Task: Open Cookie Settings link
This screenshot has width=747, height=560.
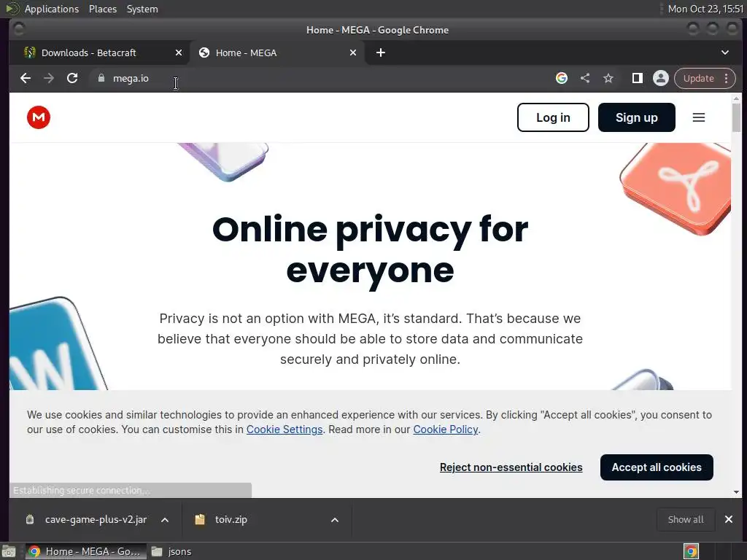Action: [x=285, y=429]
